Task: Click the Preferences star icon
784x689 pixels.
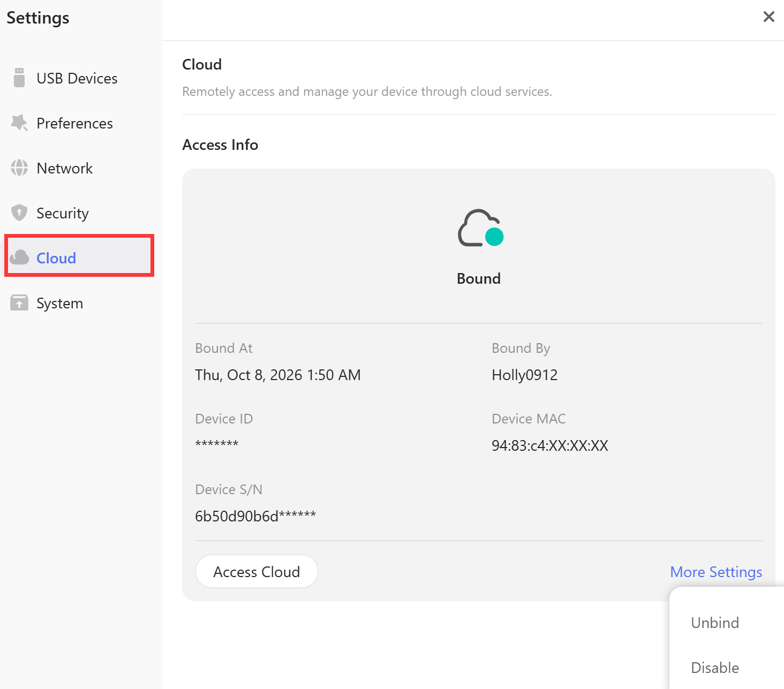Action: [x=19, y=123]
